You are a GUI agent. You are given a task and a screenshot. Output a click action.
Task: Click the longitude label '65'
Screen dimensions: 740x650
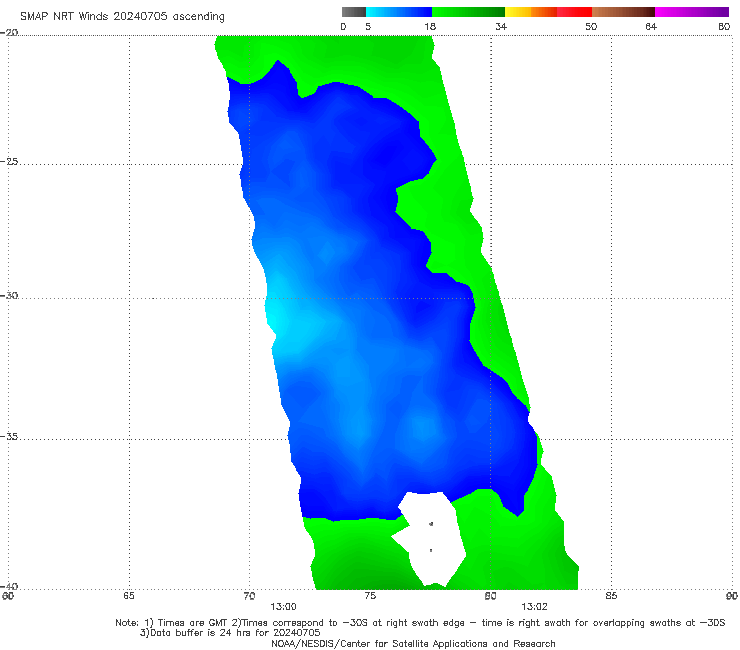129,596
